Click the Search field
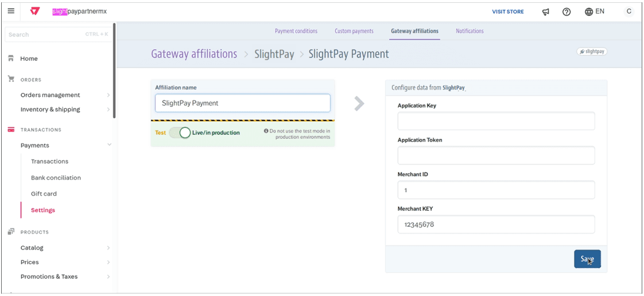This screenshot has height=296, width=644. tap(59, 34)
